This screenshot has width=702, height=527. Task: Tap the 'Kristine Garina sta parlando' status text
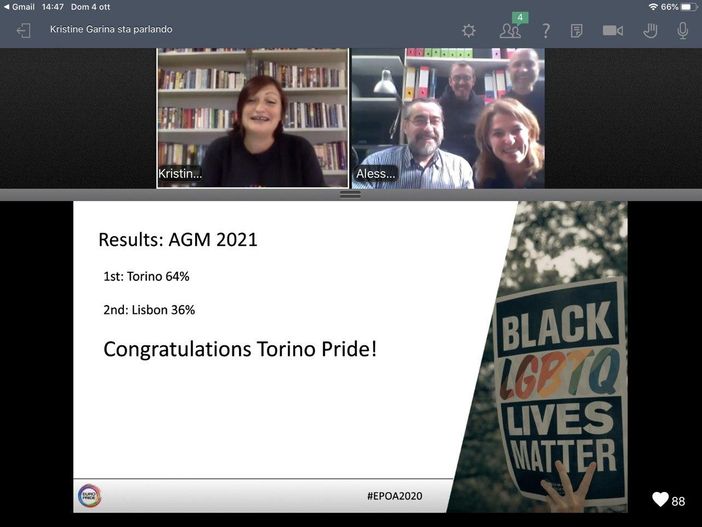click(111, 30)
